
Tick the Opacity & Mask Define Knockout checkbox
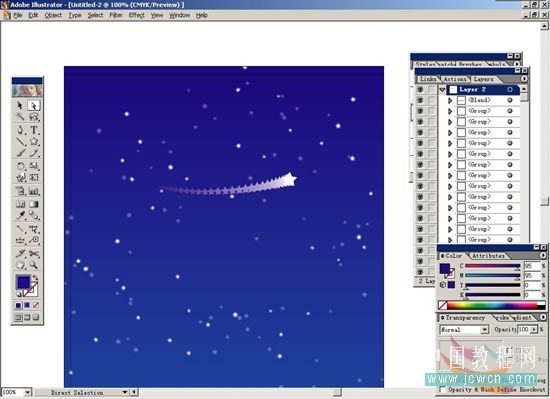(x=442, y=390)
